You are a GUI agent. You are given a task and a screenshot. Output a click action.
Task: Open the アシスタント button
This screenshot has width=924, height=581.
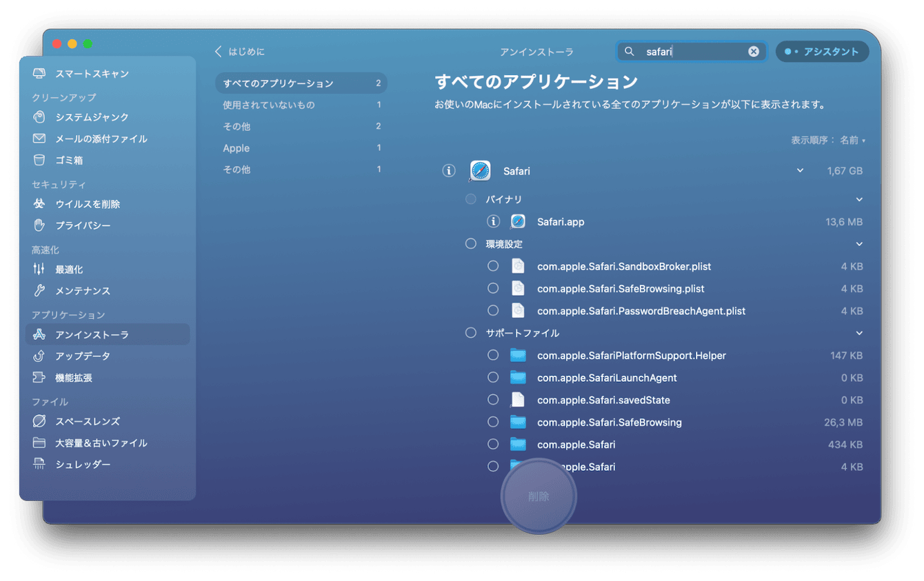pyautogui.click(x=822, y=52)
